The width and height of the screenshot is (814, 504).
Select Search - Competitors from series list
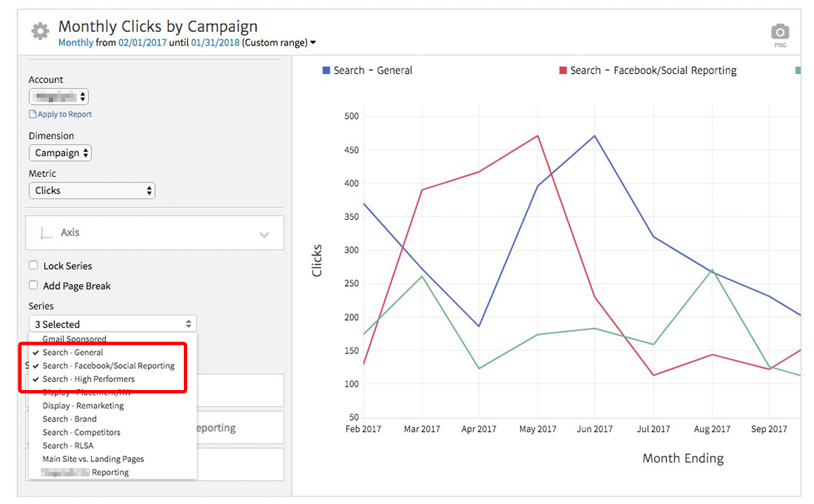click(81, 432)
